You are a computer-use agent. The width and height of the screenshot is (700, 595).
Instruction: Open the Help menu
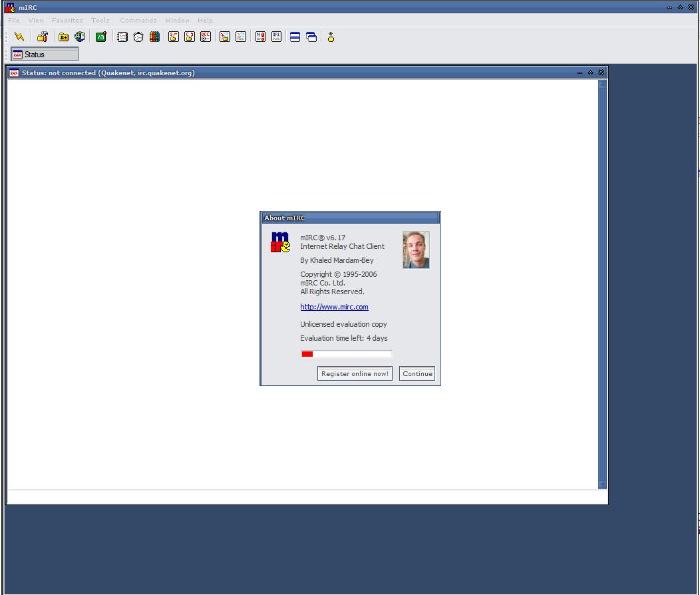pyautogui.click(x=206, y=20)
